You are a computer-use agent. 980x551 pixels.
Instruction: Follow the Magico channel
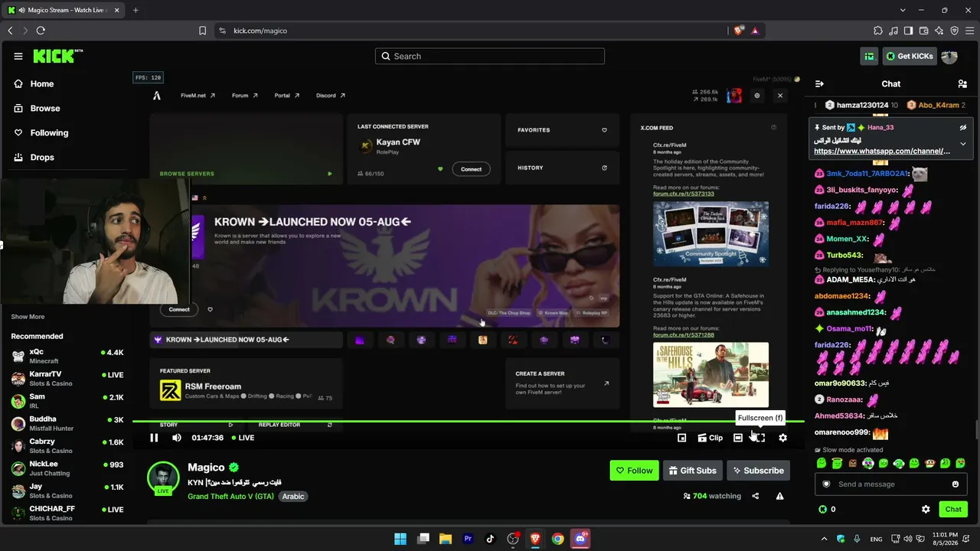pyautogui.click(x=634, y=471)
